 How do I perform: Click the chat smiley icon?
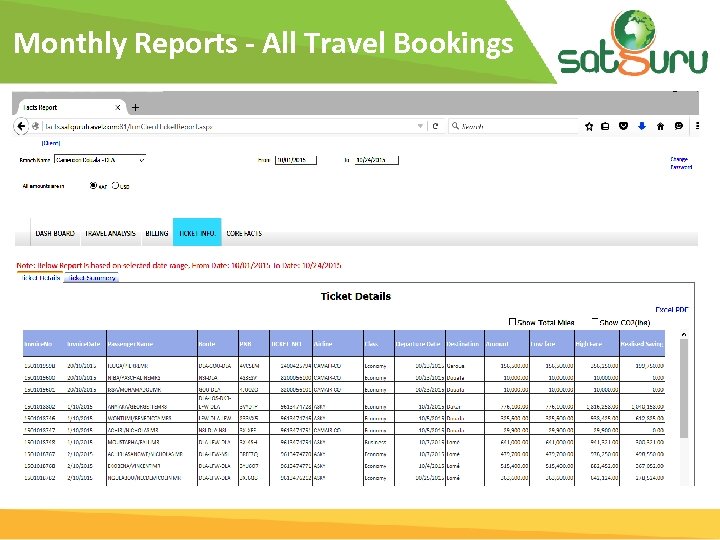pos(679,126)
